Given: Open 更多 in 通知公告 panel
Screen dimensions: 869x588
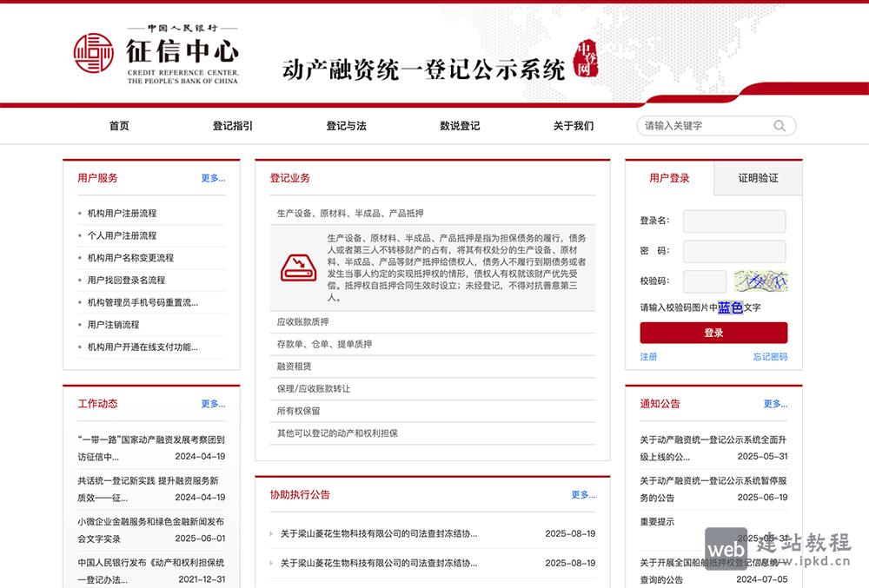Looking at the screenshot, I should (775, 404).
